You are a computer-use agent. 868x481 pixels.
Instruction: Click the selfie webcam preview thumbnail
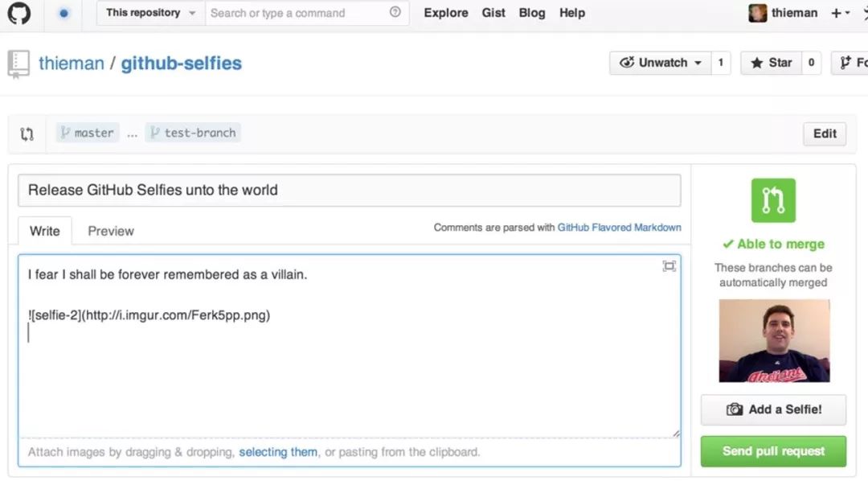pos(774,340)
